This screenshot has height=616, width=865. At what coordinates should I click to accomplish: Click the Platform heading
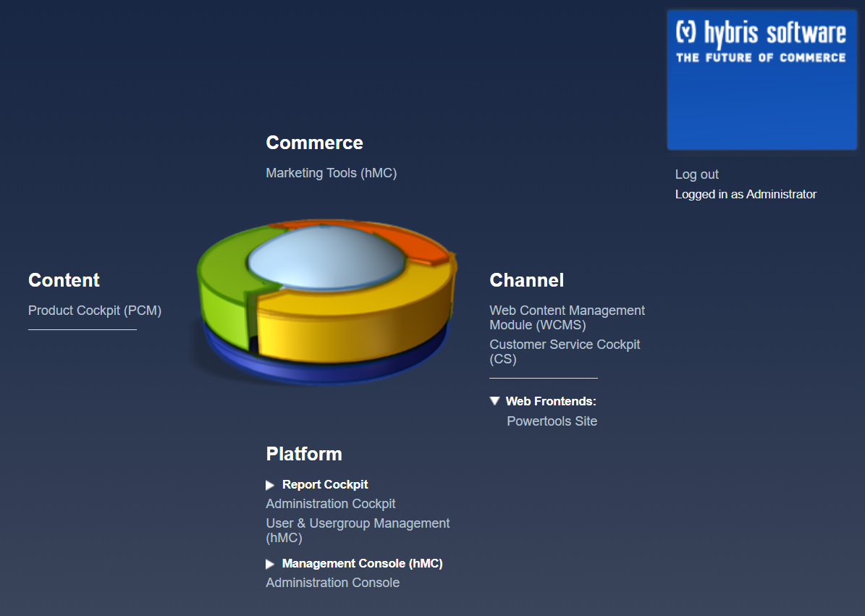point(304,454)
